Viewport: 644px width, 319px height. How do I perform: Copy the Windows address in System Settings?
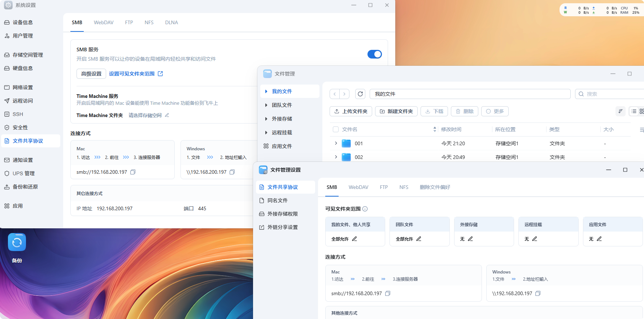[x=232, y=172]
